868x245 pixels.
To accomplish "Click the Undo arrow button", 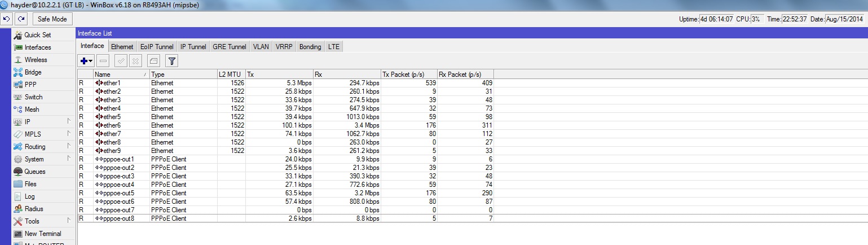I will point(7,19).
